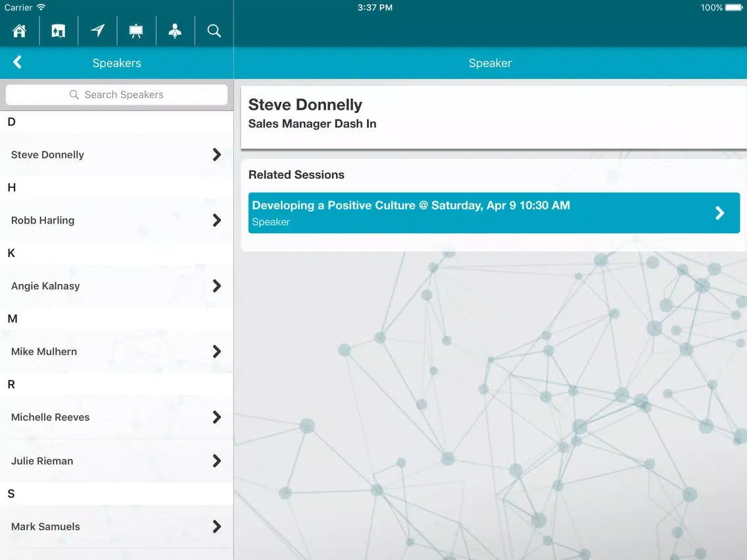Click the Search Speakers field
The image size is (747, 560).
coord(116,95)
